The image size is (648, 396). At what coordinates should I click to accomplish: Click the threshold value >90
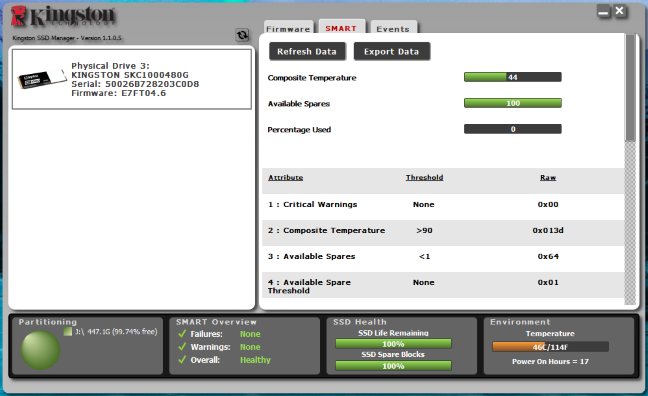click(424, 230)
